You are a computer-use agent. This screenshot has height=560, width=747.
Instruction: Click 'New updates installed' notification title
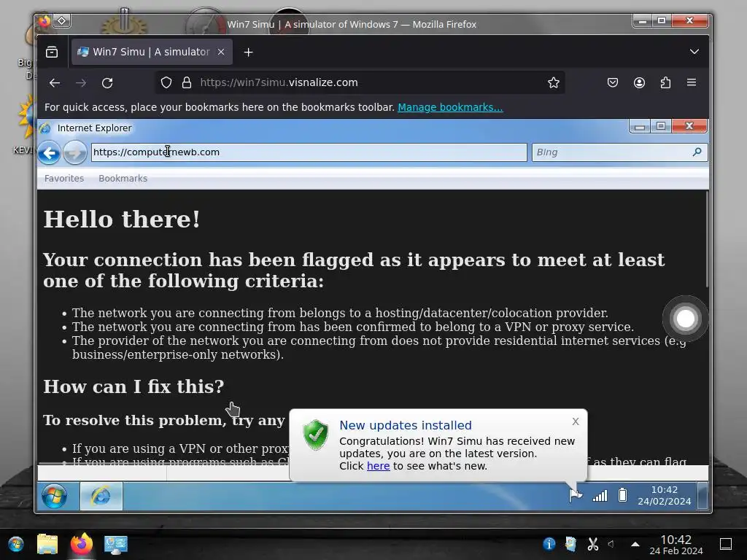pyautogui.click(x=406, y=425)
